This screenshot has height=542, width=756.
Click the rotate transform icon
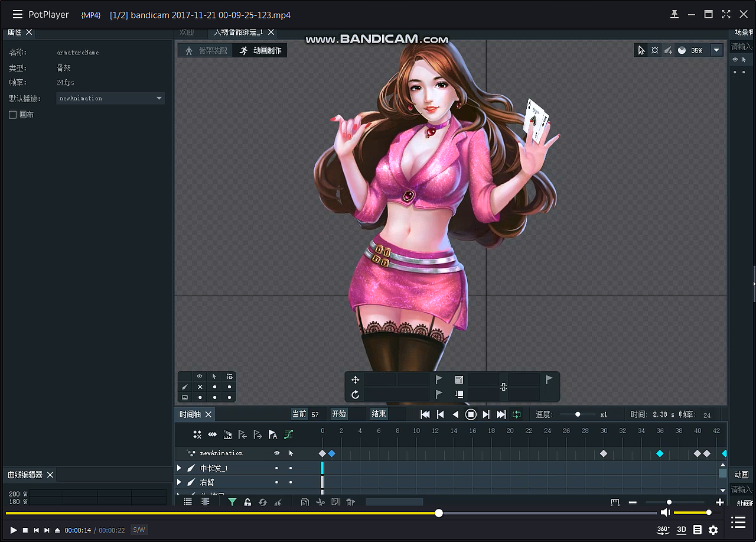pos(355,394)
